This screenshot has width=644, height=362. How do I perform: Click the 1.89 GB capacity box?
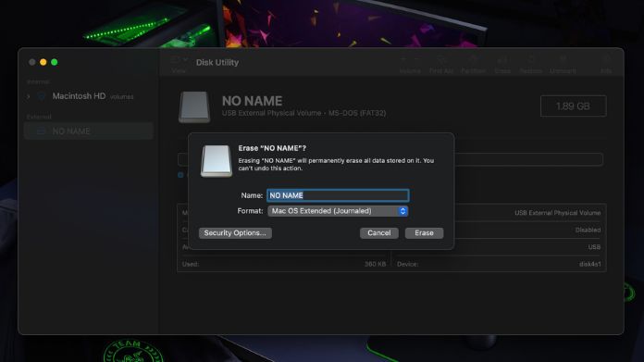click(573, 106)
